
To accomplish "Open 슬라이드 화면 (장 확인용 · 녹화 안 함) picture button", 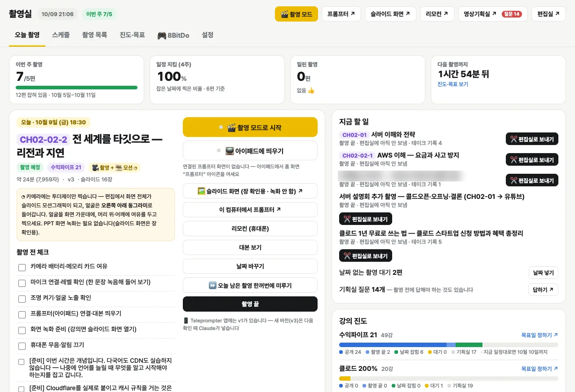I will click(x=250, y=191).
